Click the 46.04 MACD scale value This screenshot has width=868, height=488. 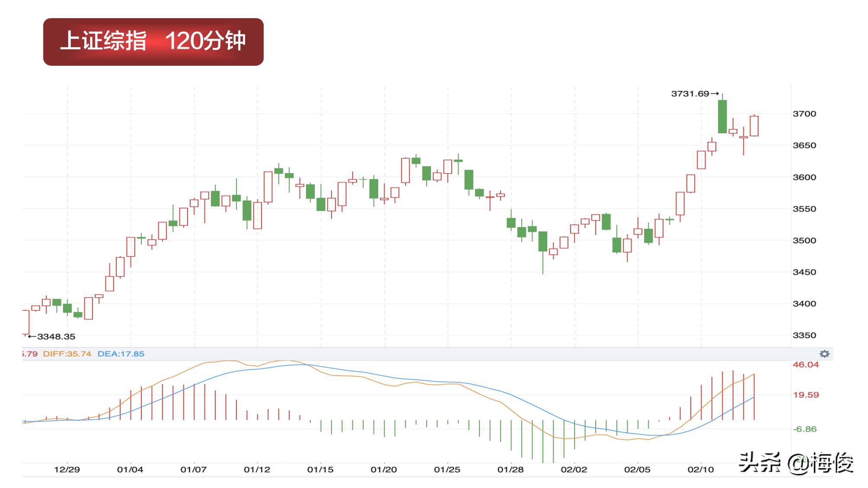[x=805, y=365]
